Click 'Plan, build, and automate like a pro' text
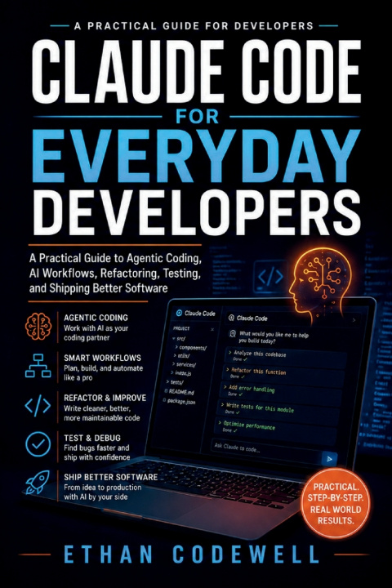The image size is (392, 588). [103, 373]
